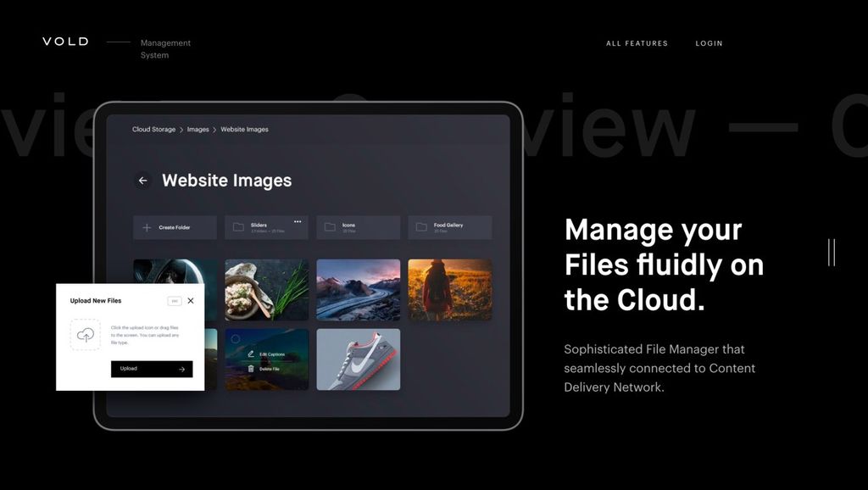Click Images in the breadcrumb trail
The image size is (868, 490).
[198, 129]
